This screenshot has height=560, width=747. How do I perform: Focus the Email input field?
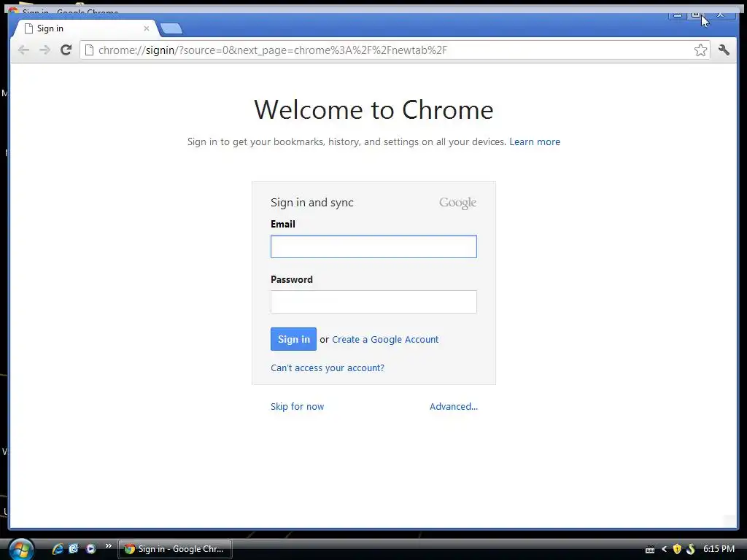(x=373, y=246)
